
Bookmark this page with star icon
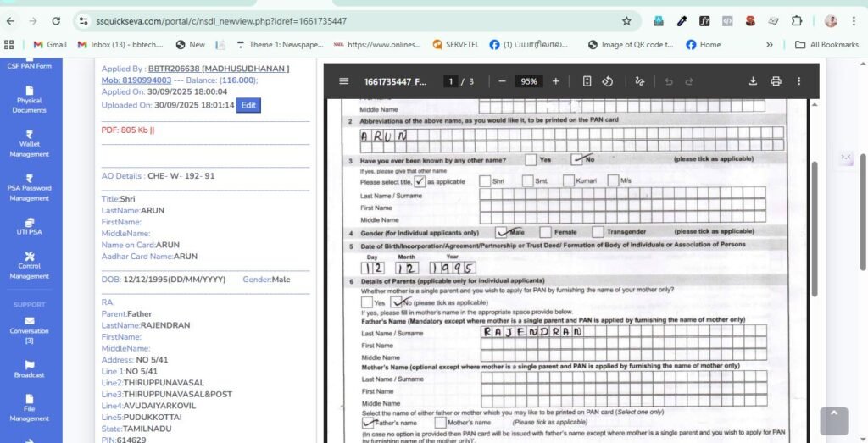(x=626, y=20)
